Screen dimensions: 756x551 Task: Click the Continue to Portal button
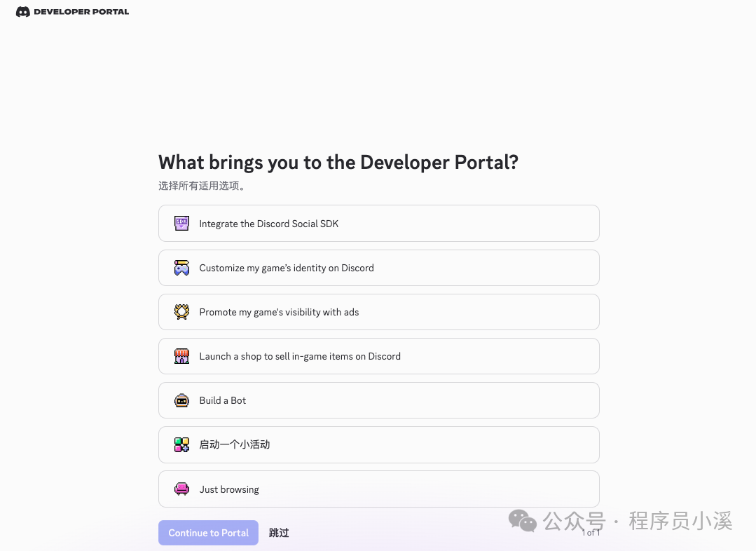[208, 533]
